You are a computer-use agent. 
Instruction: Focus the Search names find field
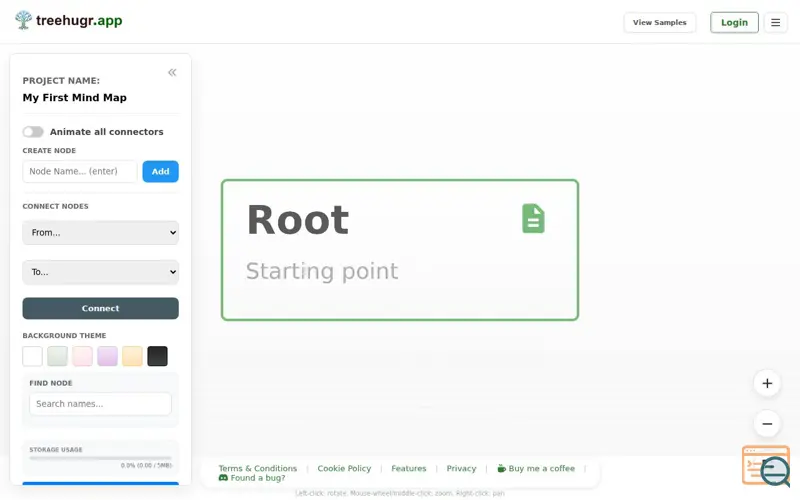coord(101,404)
